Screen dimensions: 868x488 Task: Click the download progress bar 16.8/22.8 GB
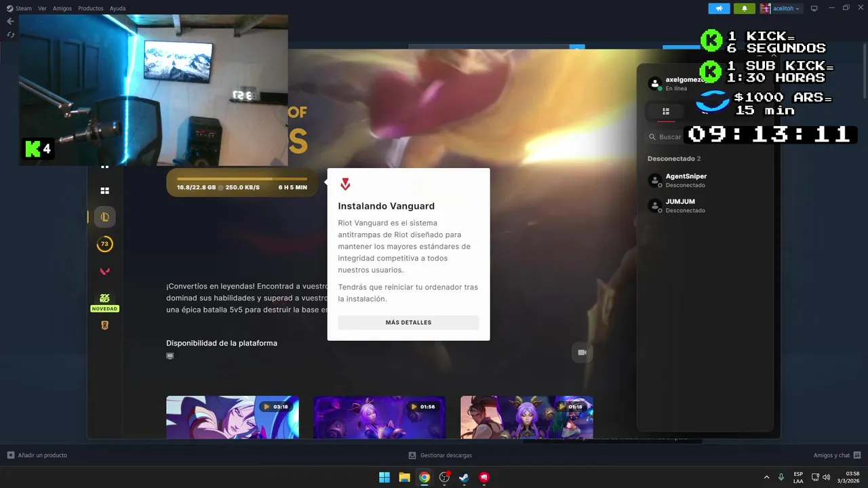[242, 183]
